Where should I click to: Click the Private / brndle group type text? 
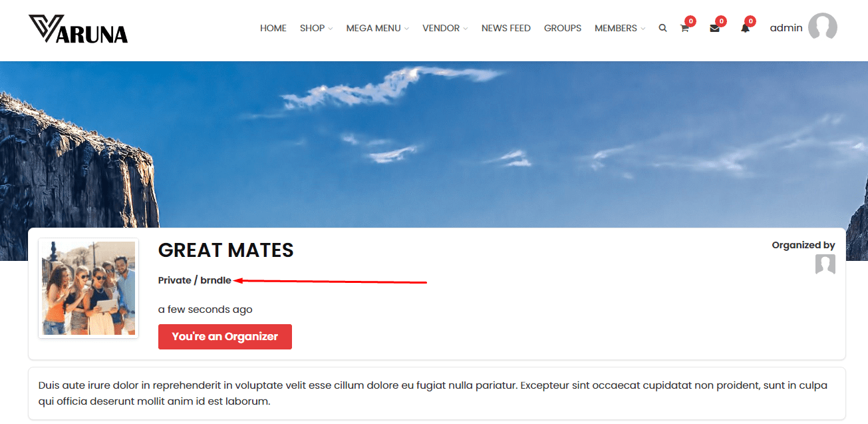[195, 280]
